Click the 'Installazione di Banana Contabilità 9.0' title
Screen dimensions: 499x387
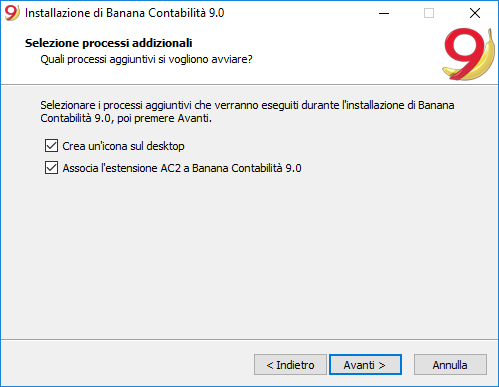click(x=125, y=13)
